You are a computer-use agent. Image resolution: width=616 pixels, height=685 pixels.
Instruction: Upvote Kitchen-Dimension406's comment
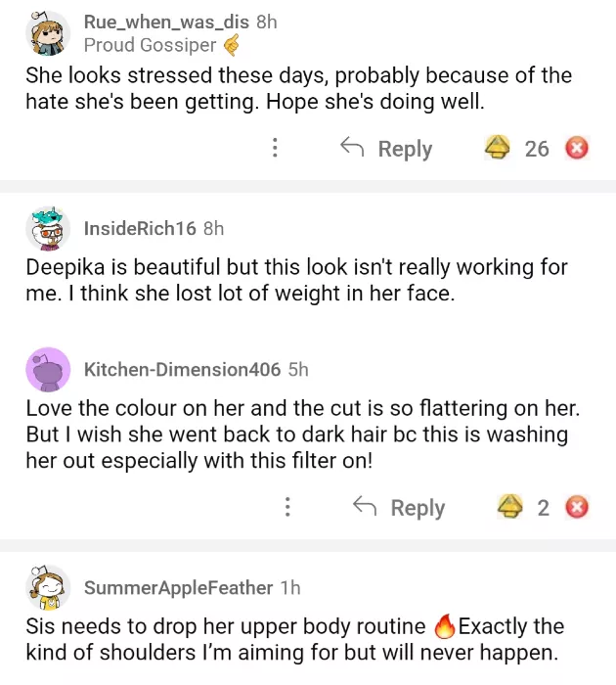tap(510, 507)
